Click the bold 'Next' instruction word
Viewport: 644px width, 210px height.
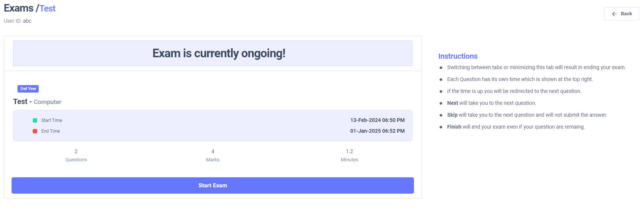point(452,103)
